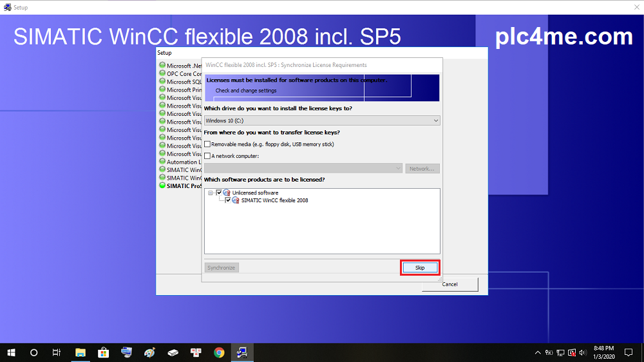Select the SIMATIC ProSave entry in the setup list

(183, 186)
